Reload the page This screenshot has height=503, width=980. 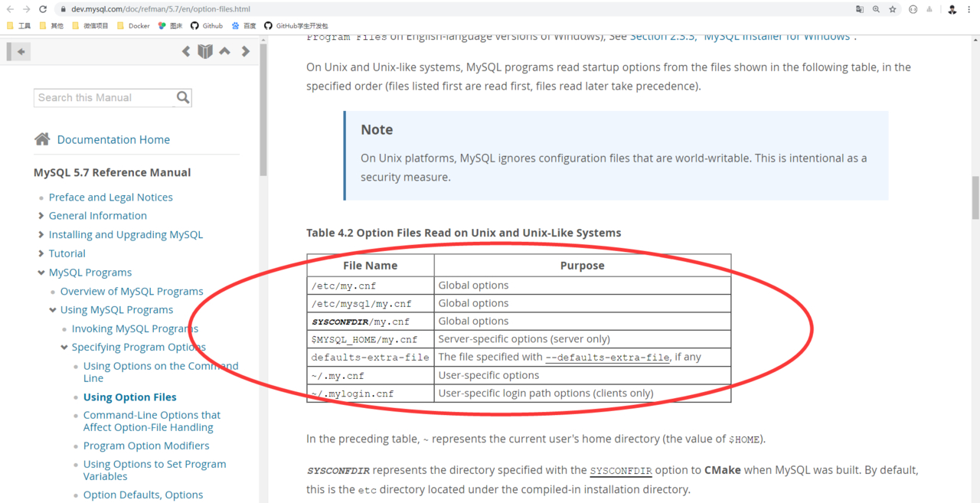coord(43,9)
